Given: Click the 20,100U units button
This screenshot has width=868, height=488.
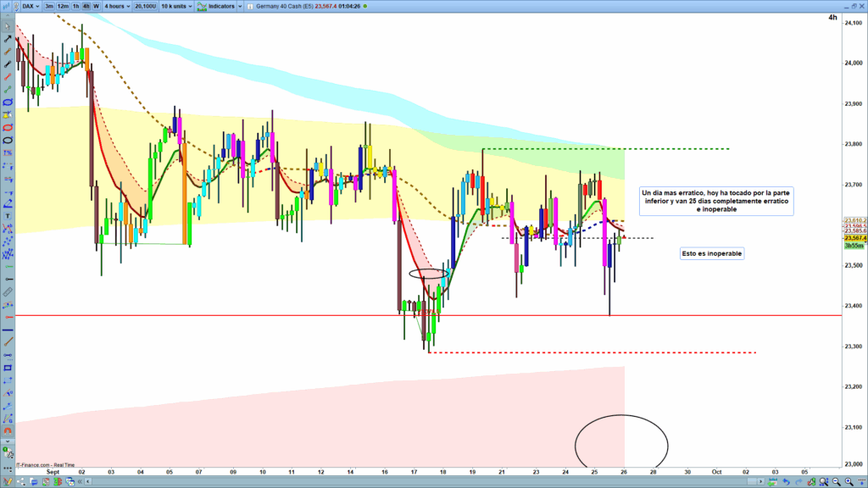Looking at the screenshot, I should [144, 6].
